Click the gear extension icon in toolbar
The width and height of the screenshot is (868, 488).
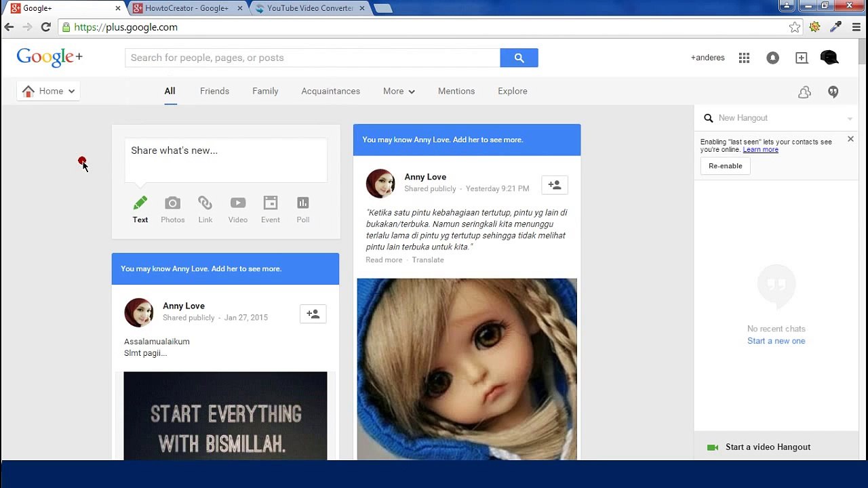[x=815, y=27]
